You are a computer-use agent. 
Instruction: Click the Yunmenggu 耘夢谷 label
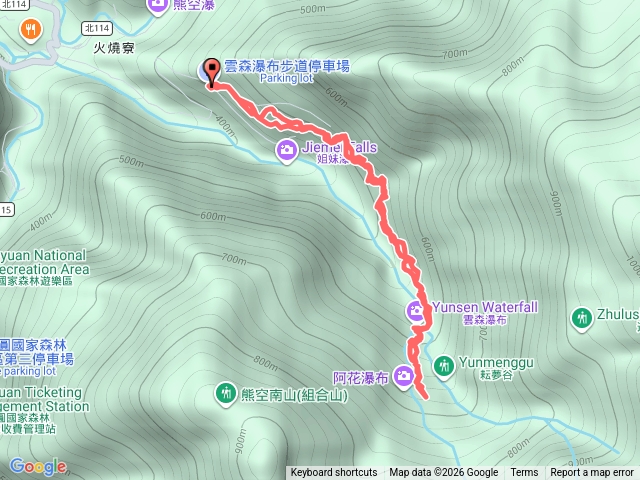point(496,368)
